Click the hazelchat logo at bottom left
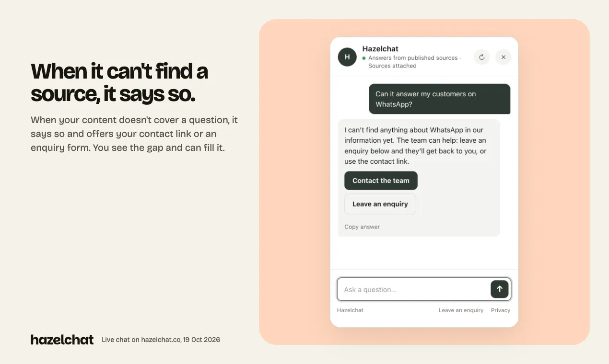 pyautogui.click(x=62, y=340)
